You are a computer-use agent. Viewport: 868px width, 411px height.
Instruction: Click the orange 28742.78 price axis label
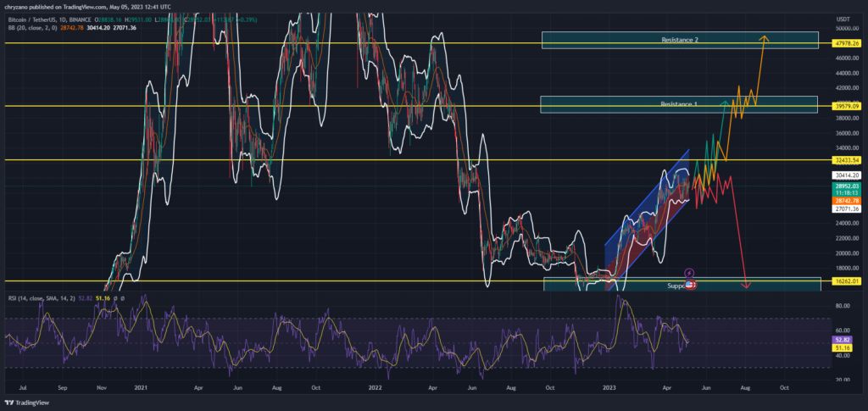coord(846,201)
